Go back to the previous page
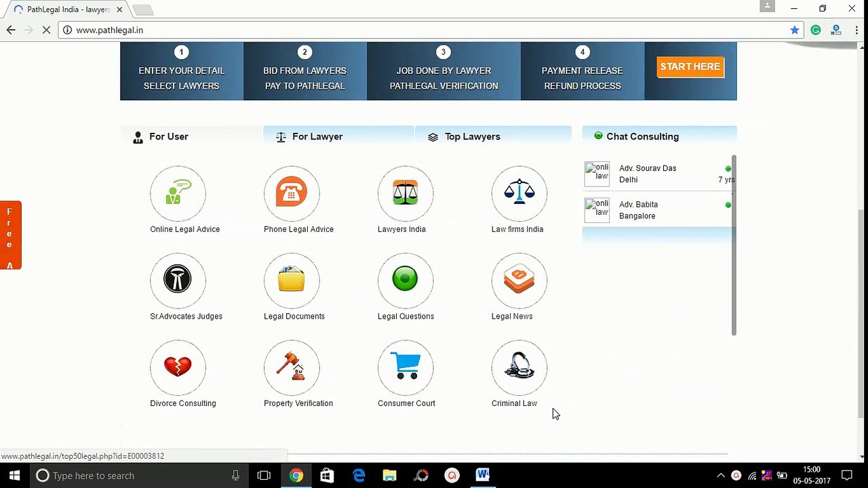This screenshot has height=488, width=868. 11,30
